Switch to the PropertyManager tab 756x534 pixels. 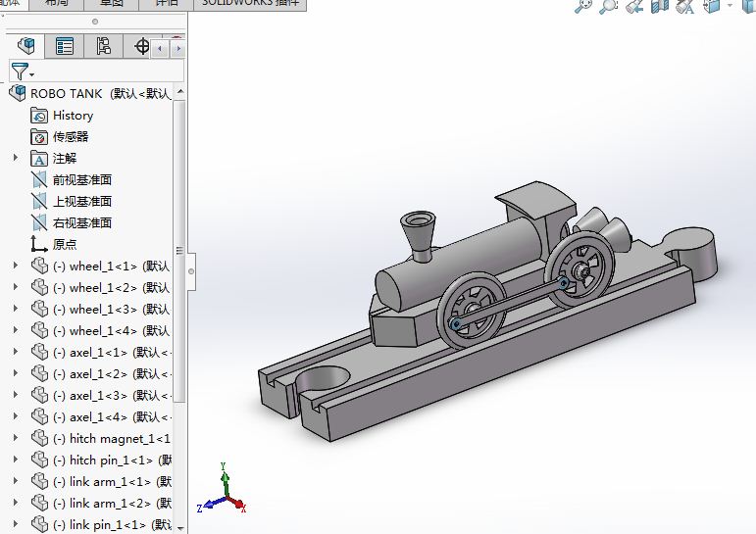(x=64, y=46)
